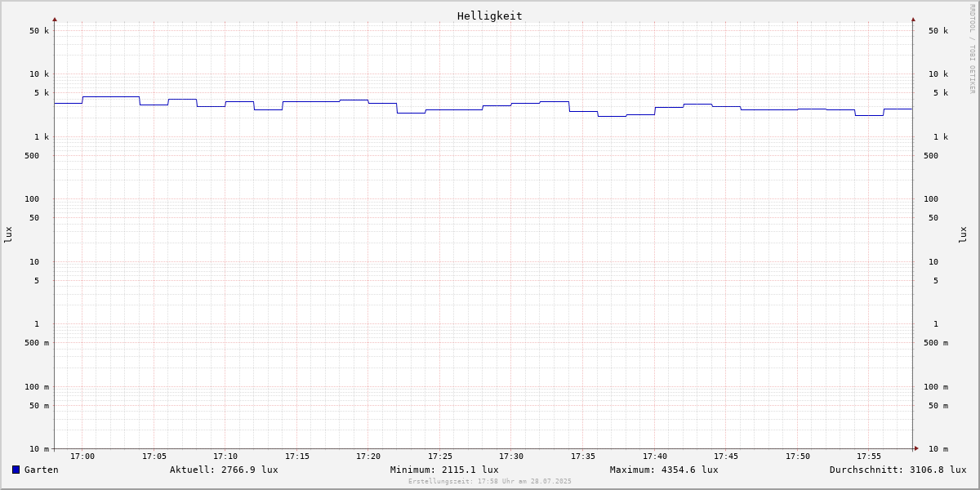Click the 17:35 time axis label
Image resolution: width=980 pixels, height=490 pixels.
[583, 457]
